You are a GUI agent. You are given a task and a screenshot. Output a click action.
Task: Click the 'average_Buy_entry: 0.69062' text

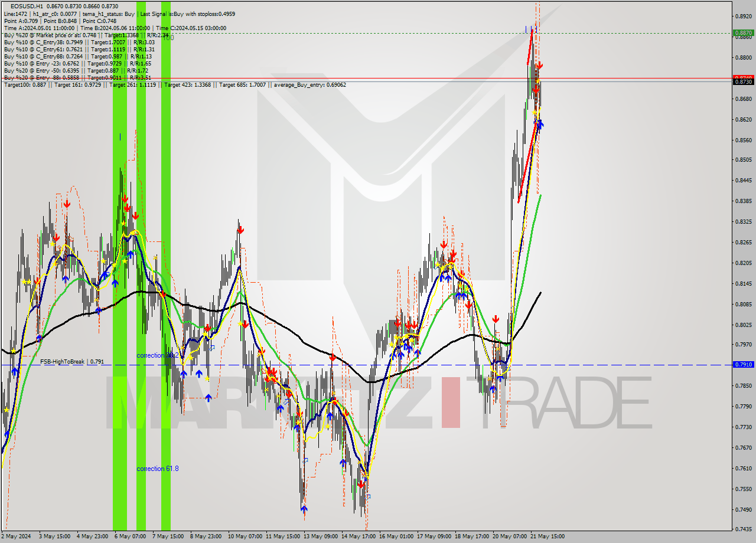click(309, 85)
